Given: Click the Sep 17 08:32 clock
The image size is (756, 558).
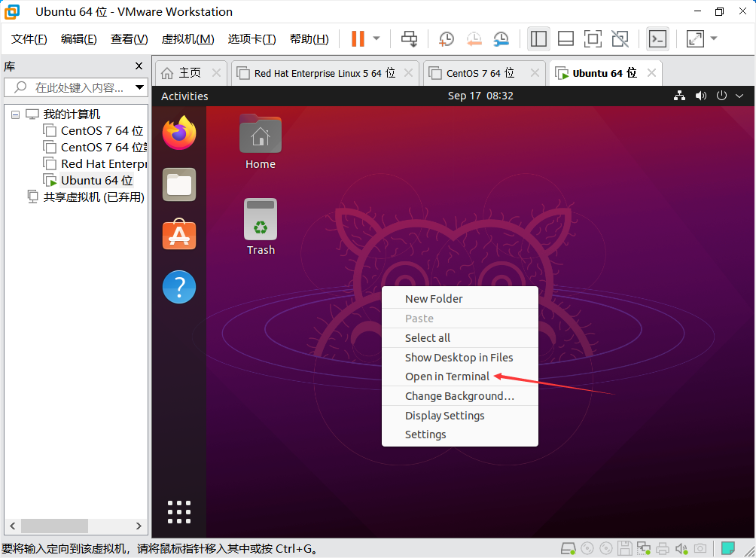Looking at the screenshot, I should tap(480, 96).
